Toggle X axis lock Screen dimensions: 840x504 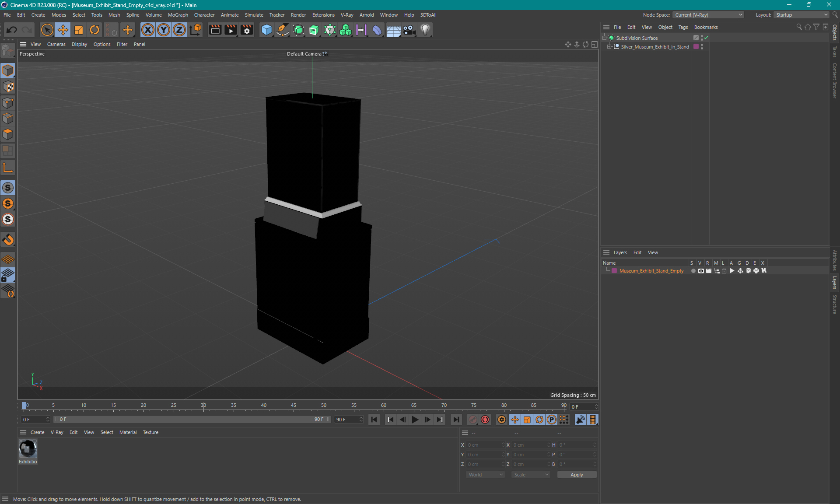(x=148, y=30)
